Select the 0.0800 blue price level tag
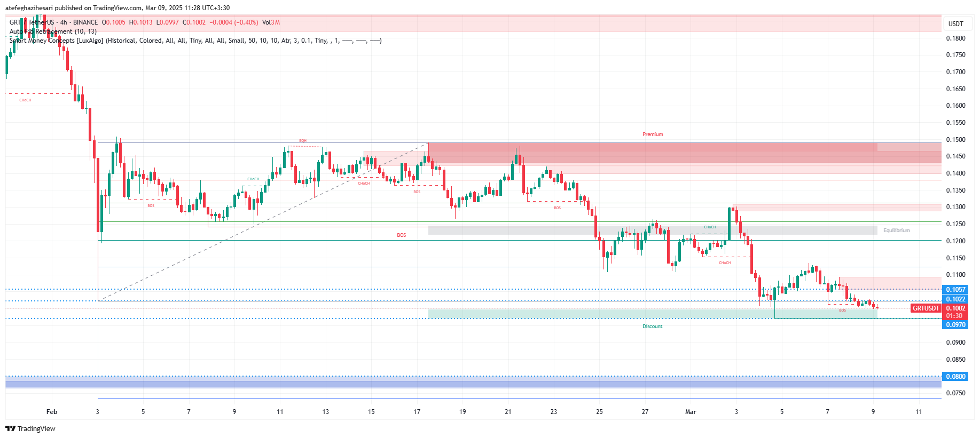 pos(956,377)
